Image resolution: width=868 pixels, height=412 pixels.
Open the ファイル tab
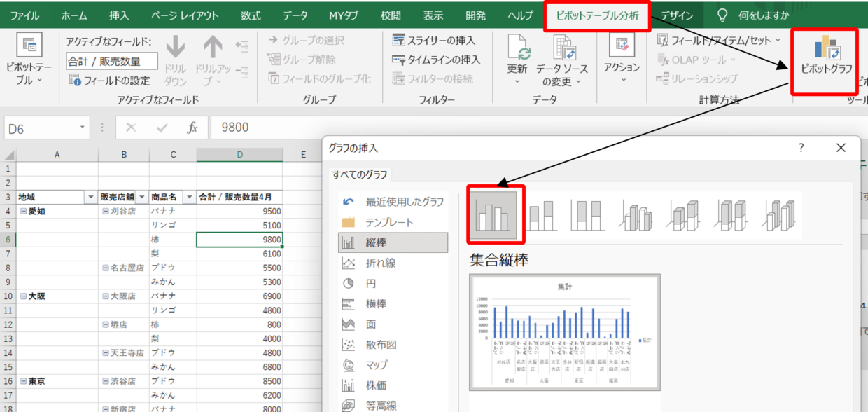tap(25, 15)
